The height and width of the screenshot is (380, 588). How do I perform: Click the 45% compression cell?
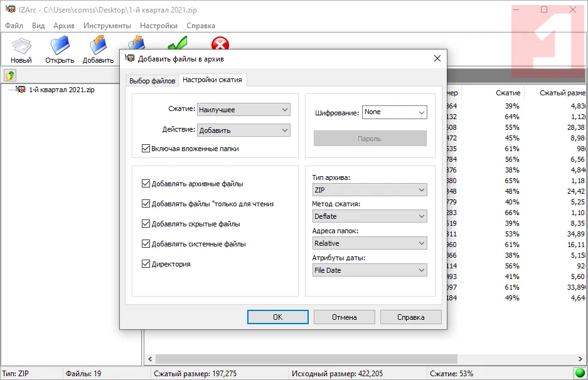(x=512, y=138)
